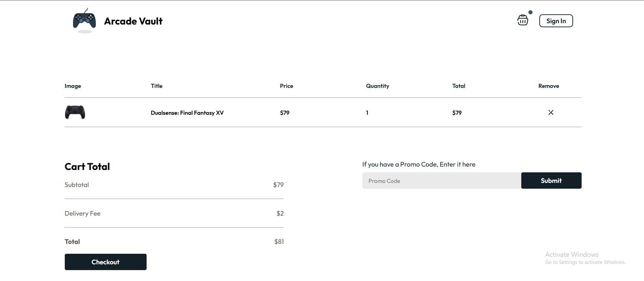644x281 pixels.
Task: Focus the Promo Code input field
Action: tap(442, 181)
